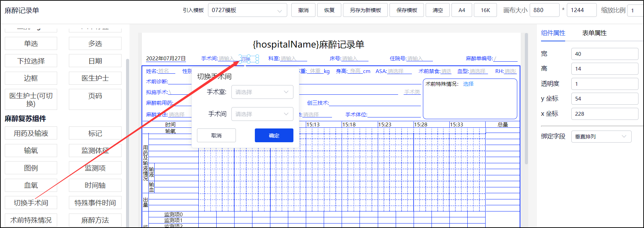
Task: Pick the 单选 component from the palette
Action: (31, 44)
